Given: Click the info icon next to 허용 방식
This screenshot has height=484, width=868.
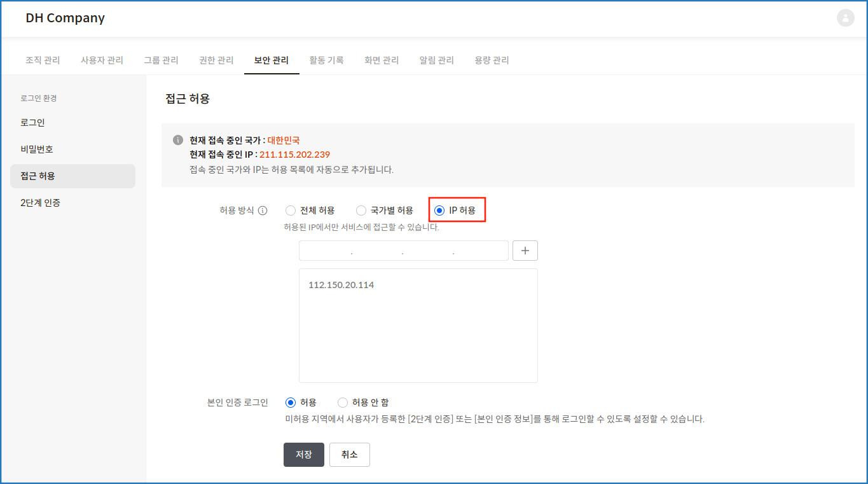Looking at the screenshot, I should pyautogui.click(x=263, y=211).
